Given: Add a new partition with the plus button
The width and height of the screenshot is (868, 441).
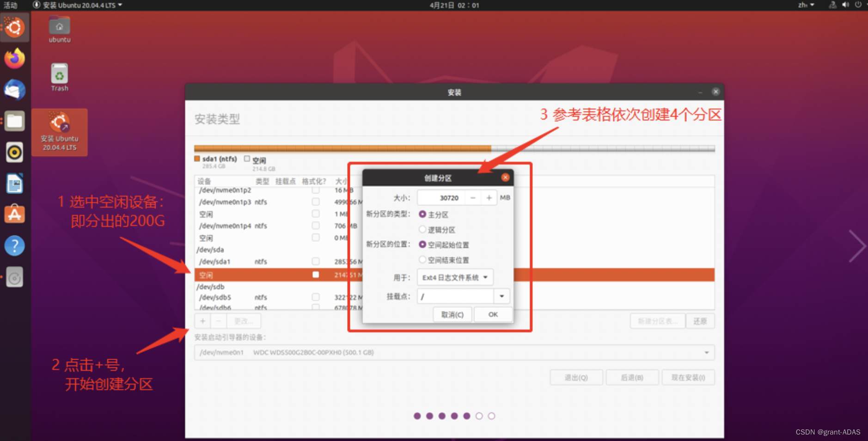Looking at the screenshot, I should tap(202, 321).
